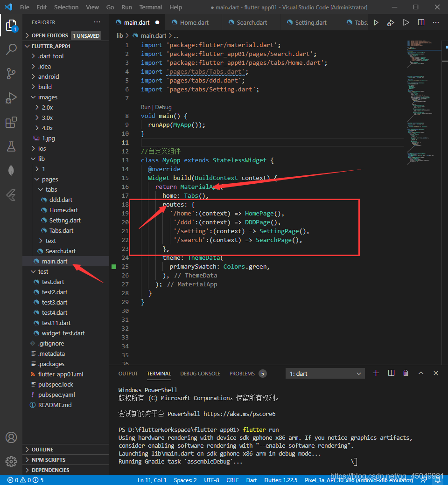This screenshot has width=448, height=485.
Task: Select the Pixel_3a emulator device in status bar
Action: click(359, 480)
